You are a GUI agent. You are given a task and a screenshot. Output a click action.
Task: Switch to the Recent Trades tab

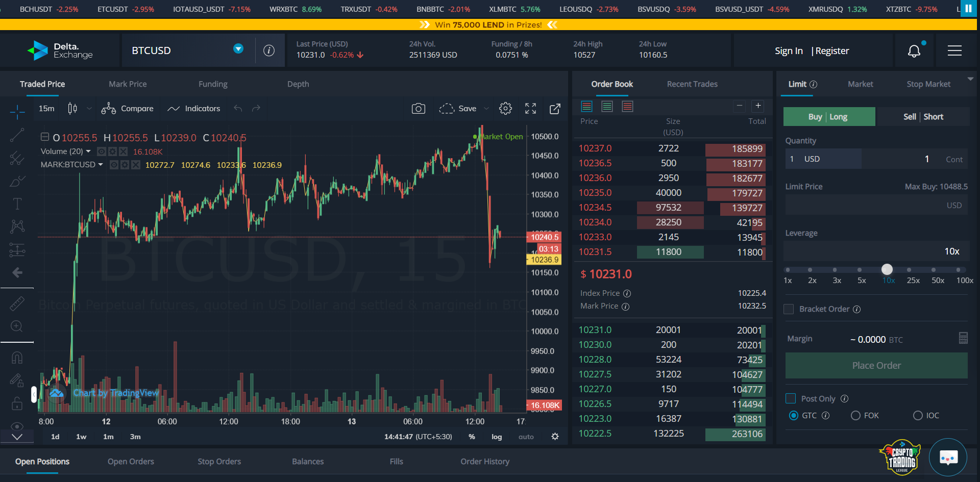point(692,84)
